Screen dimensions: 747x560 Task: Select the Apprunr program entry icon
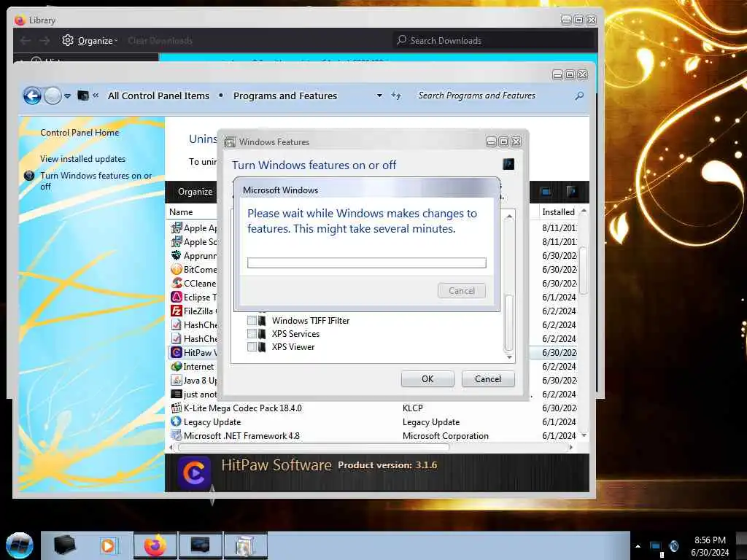click(177, 255)
